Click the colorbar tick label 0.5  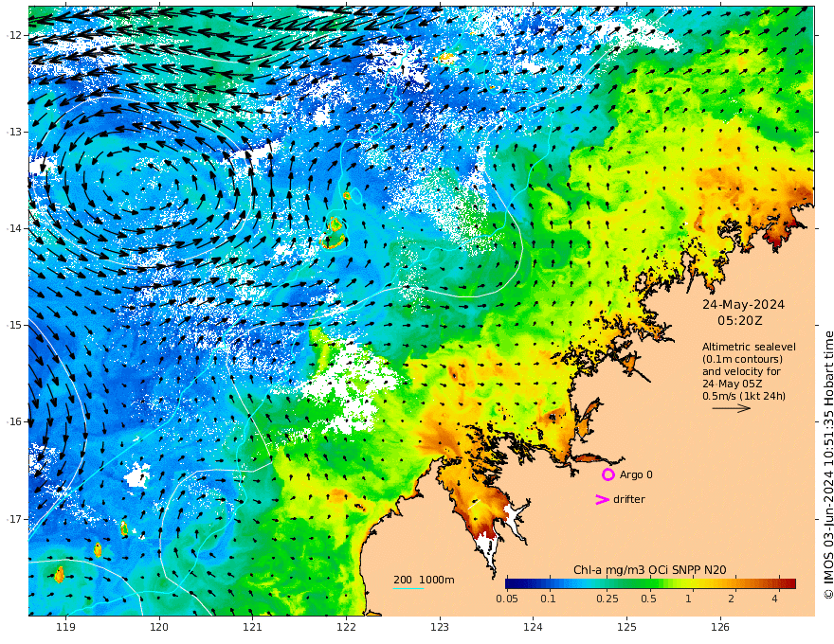pyautogui.click(x=648, y=599)
